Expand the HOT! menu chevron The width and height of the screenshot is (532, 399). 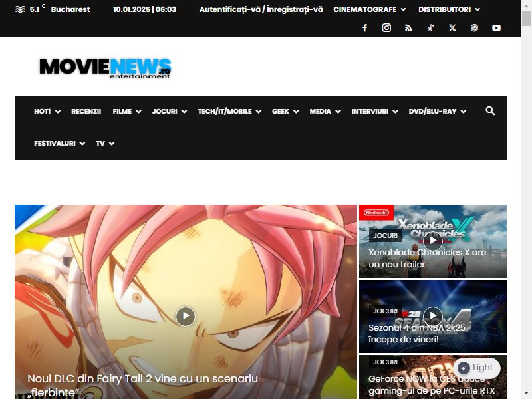coord(58,112)
